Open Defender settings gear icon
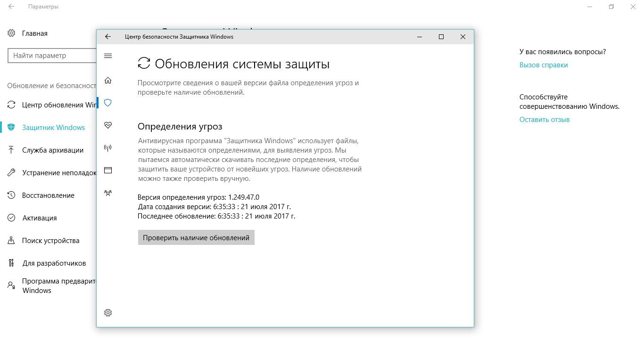Viewport: 644px width, 341px height. coord(108,313)
